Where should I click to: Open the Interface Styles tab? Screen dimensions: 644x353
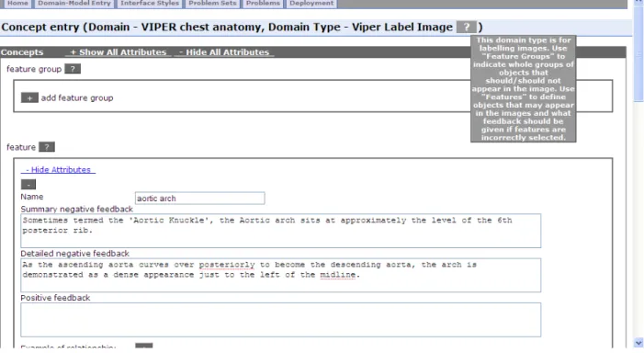[150, 4]
